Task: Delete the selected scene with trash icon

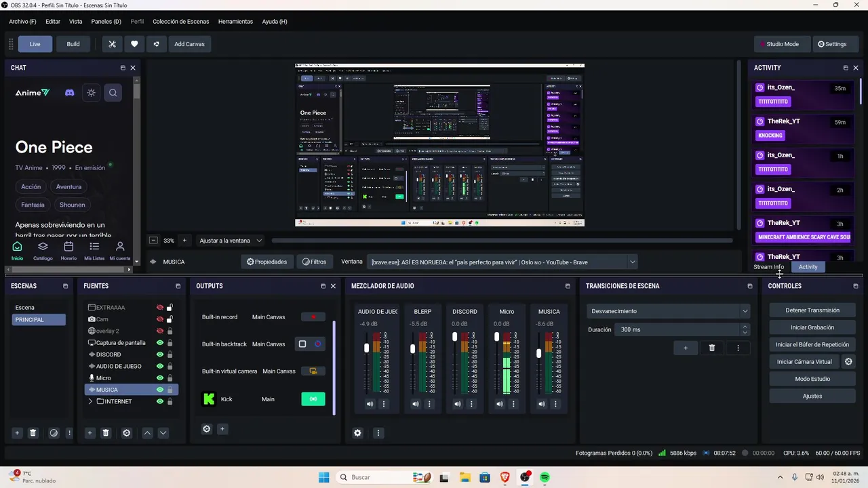Action: 33,433
